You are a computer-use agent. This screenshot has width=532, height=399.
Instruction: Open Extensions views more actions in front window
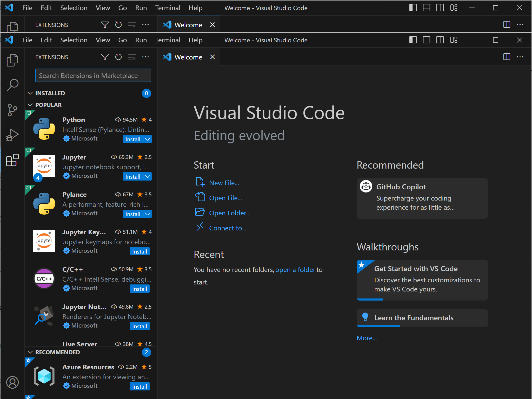point(145,57)
